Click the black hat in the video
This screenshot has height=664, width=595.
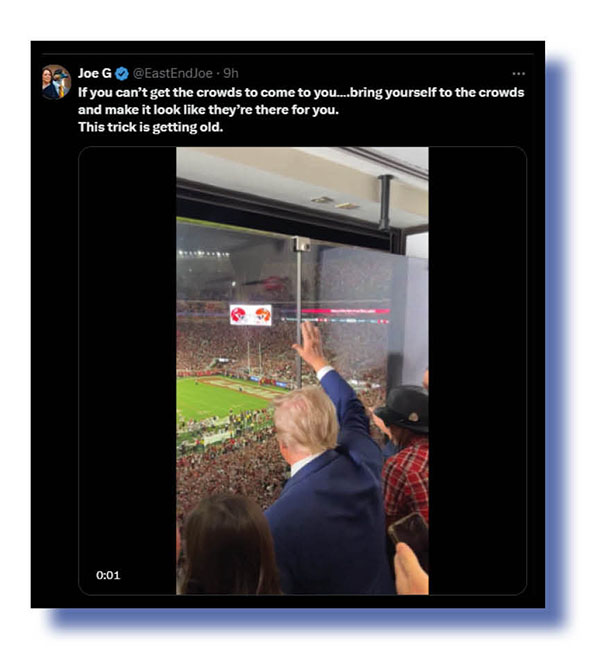click(403, 409)
